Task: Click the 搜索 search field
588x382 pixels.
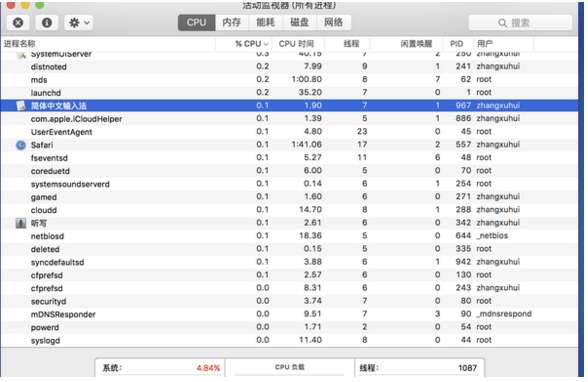Action: point(520,23)
